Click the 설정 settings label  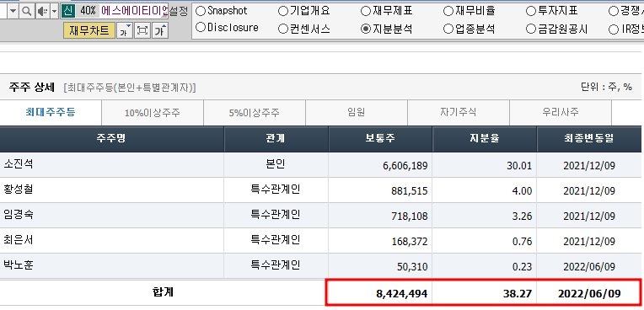[178, 11]
